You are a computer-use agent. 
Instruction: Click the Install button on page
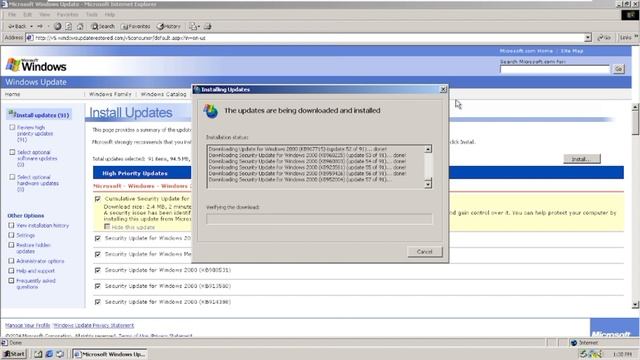(x=582, y=159)
